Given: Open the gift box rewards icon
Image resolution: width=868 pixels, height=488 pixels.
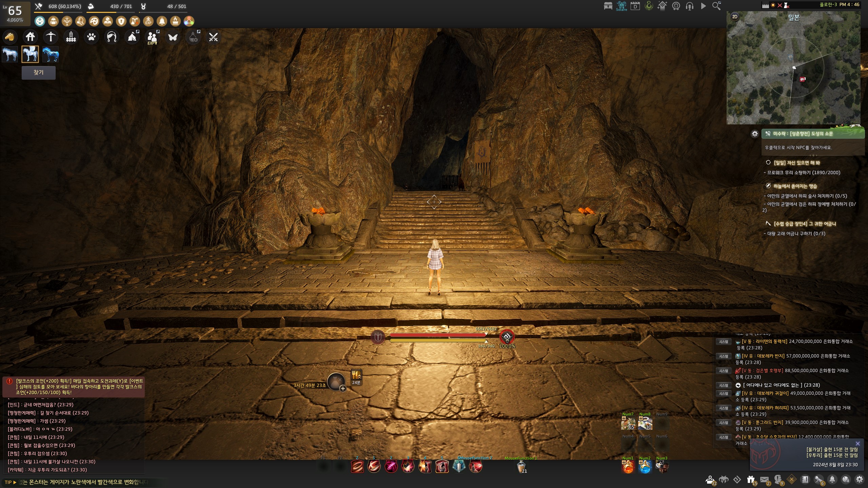Looking at the screenshot, I should pyautogui.click(x=751, y=480).
